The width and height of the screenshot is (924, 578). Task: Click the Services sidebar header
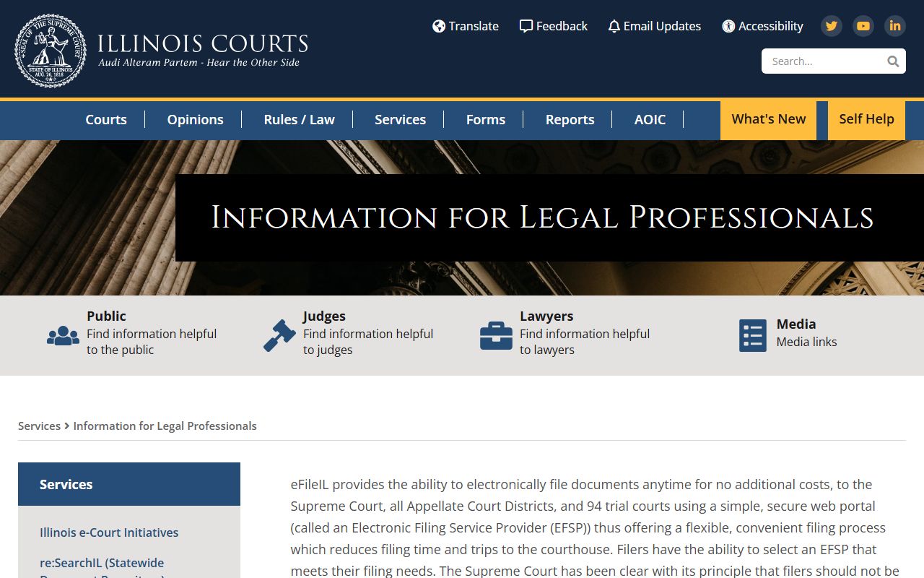[129, 484]
